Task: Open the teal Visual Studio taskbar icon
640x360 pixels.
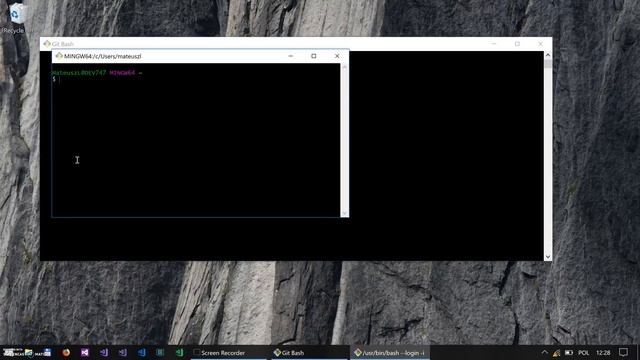Action: pos(160,352)
